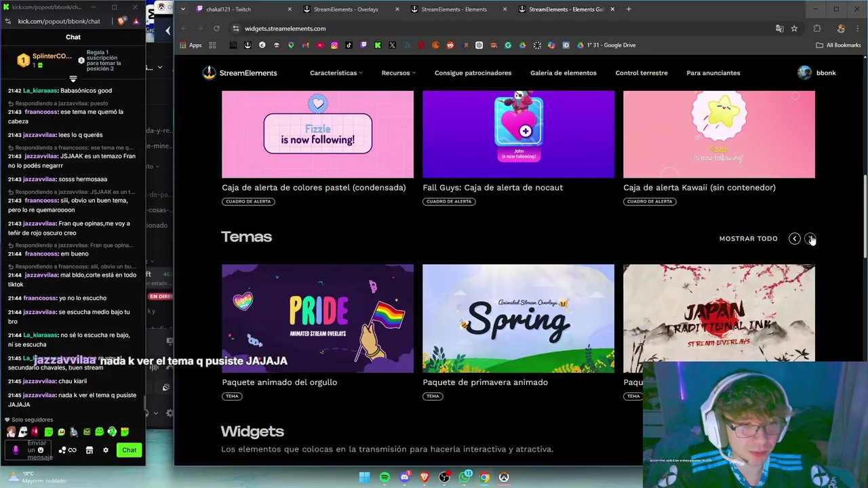The height and width of the screenshot is (488, 868).
Task: Open the Chrome Apps shortcut
Action: (191, 45)
